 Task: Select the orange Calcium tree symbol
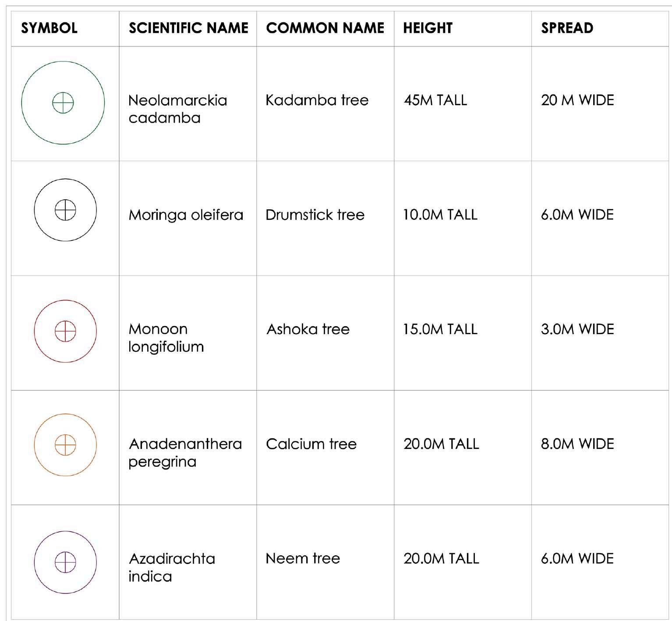65,445
